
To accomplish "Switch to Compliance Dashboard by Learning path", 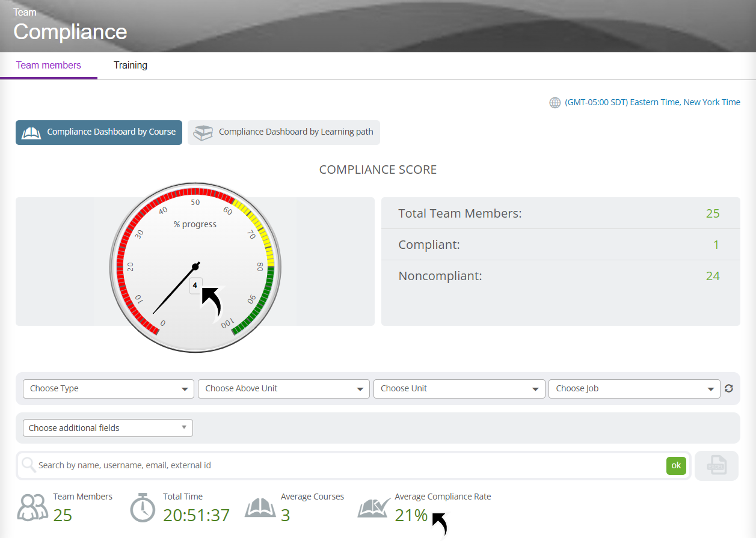I will [x=284, y=132].
